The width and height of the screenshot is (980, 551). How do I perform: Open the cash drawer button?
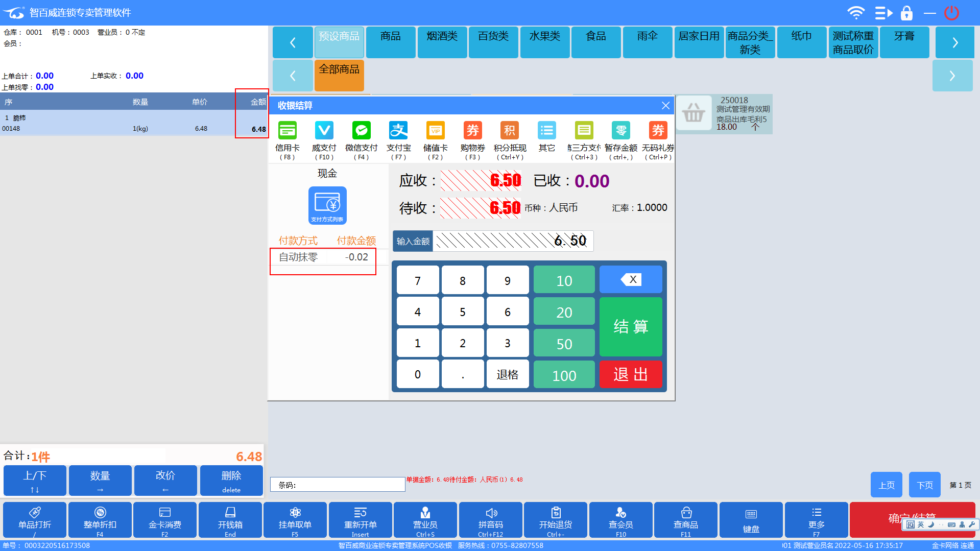[x=230, y=519]
